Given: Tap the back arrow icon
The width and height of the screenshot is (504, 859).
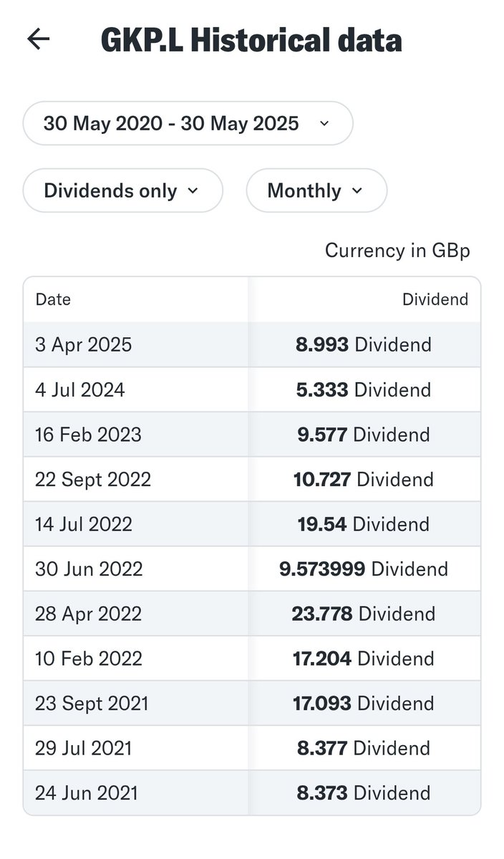Looking at the screenshot, I should [x=38, y=39].
